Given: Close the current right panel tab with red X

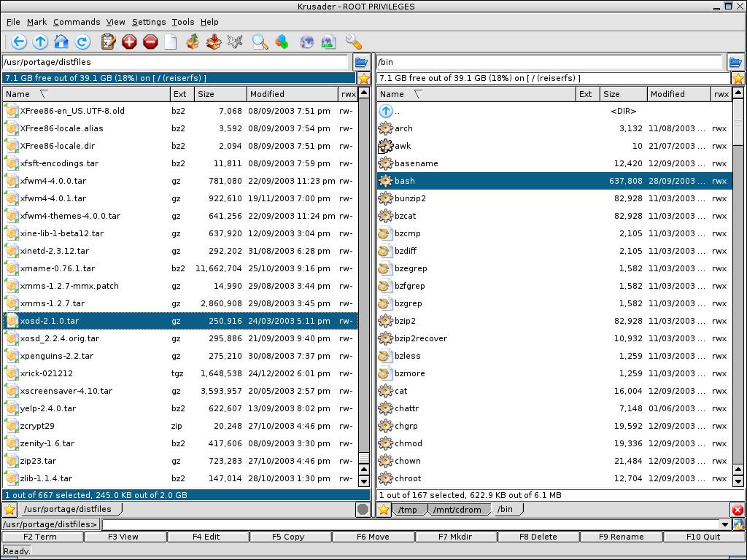Looking at the screenshot, I should tap(738, 510).
